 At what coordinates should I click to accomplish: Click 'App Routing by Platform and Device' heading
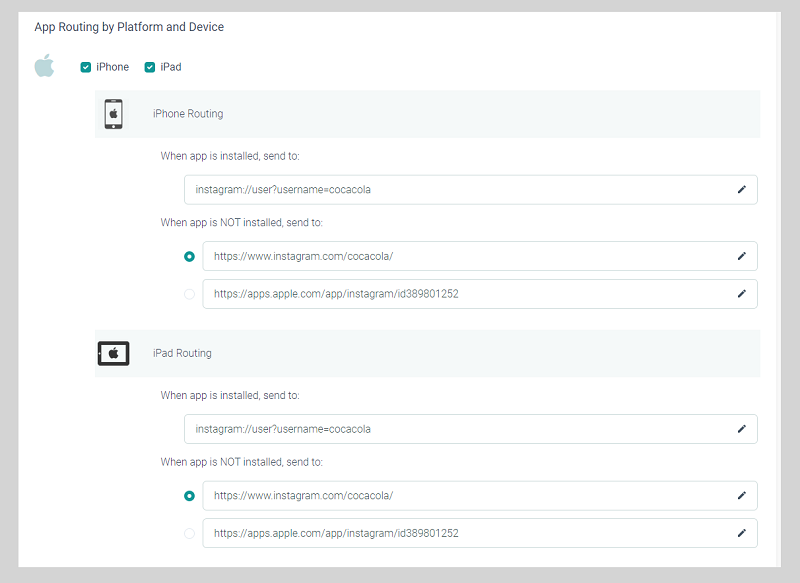point(129,27)
